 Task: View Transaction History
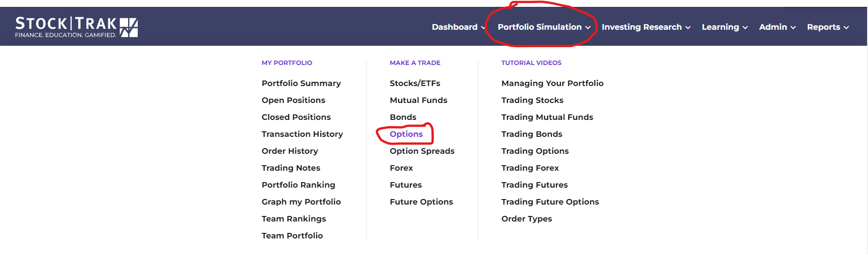(x=302, y=134)
